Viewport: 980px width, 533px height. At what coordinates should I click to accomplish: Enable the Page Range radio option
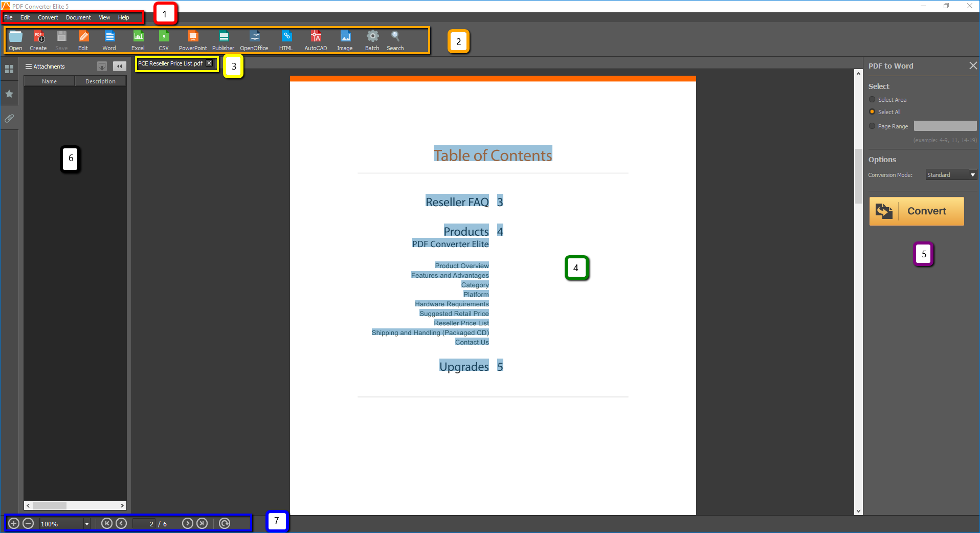[872, 126]
